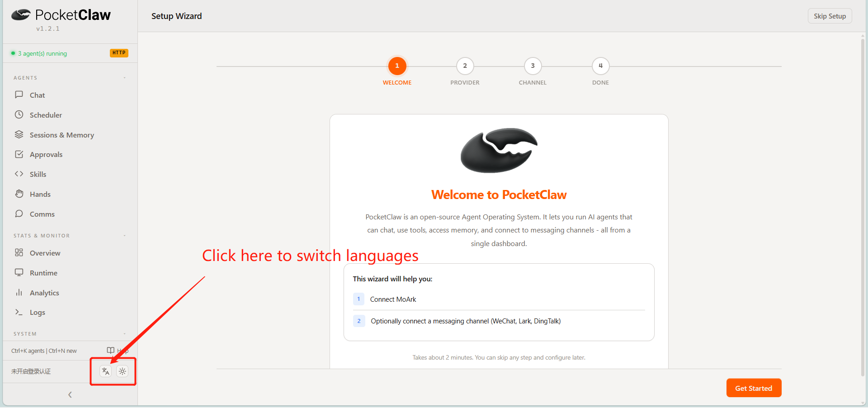Jump to wizard step 2 Provider
Image resolution: width=868 pixels, height=408 pixels.
click(x=465, y=66)
